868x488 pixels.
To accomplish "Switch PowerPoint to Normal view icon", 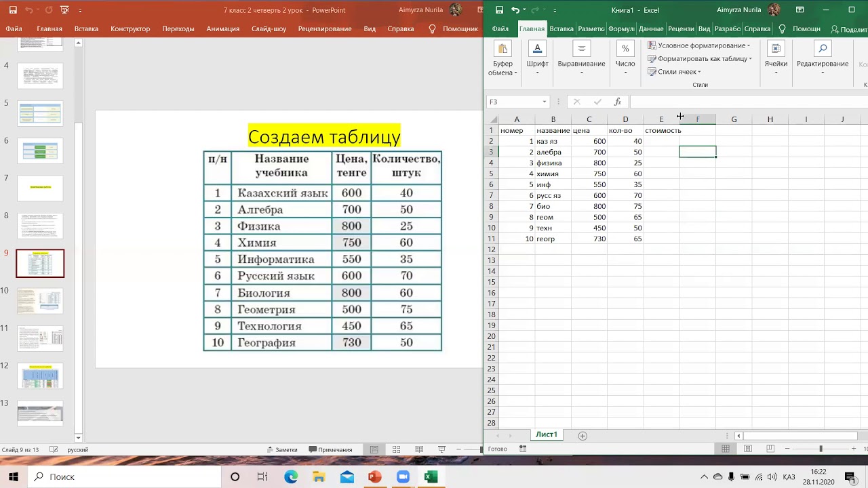I will tap(374, 449).
